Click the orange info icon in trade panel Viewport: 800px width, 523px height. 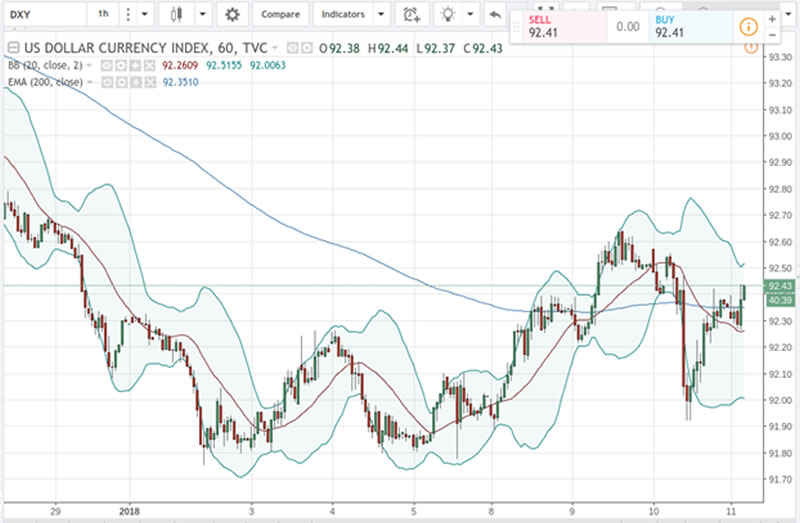(x=747, y=26)
